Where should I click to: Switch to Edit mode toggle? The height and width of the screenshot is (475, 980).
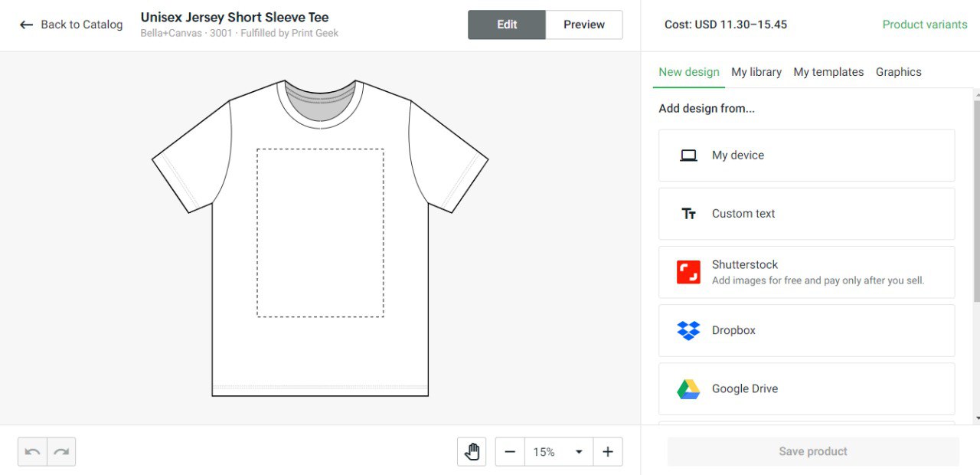point(507,25)
